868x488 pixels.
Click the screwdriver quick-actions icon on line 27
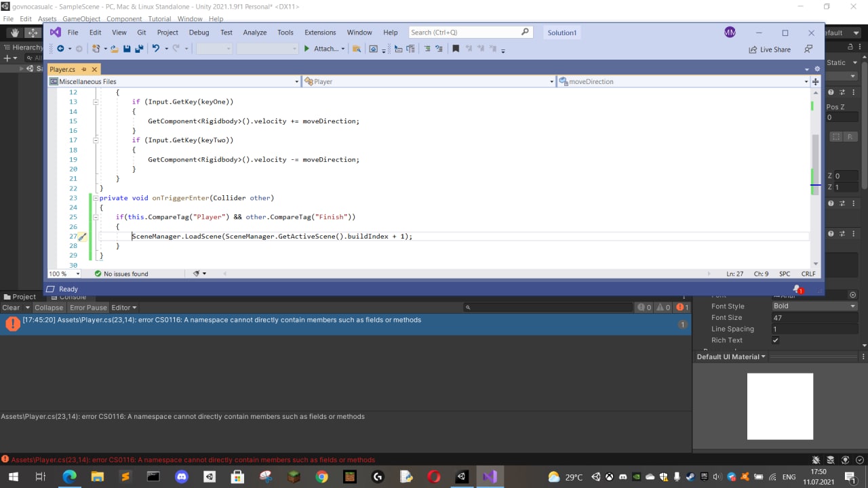(x=81, y=237)
